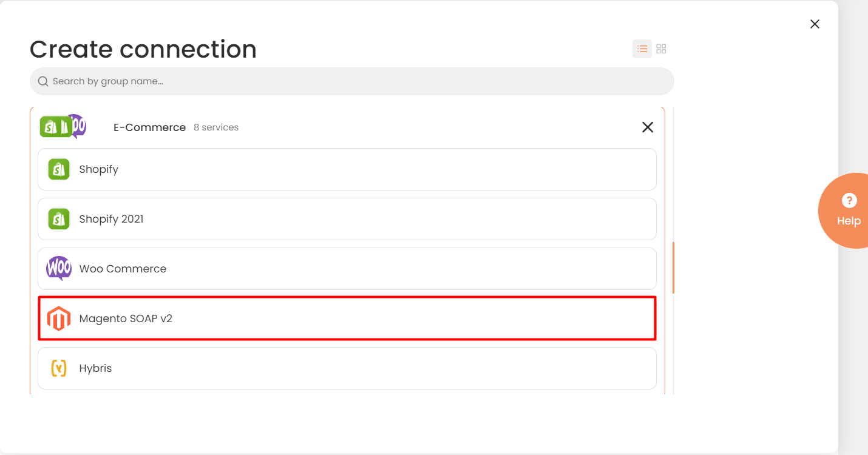This screenshot has height=455, width=868.
Task: Select the Shopify service
Action: [347, 169]
